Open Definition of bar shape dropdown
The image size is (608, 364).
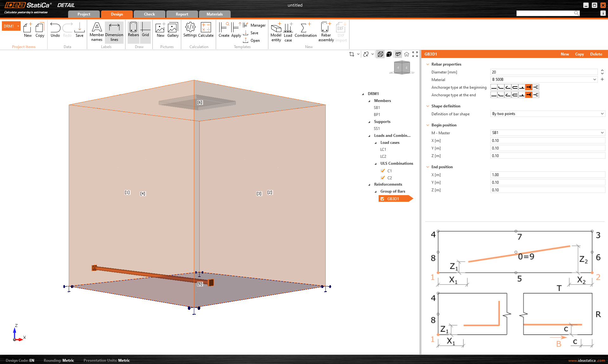point(547,114)
